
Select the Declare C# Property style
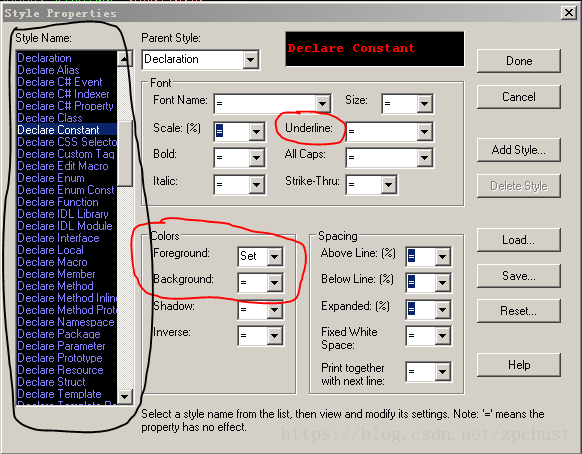(67, 106)
